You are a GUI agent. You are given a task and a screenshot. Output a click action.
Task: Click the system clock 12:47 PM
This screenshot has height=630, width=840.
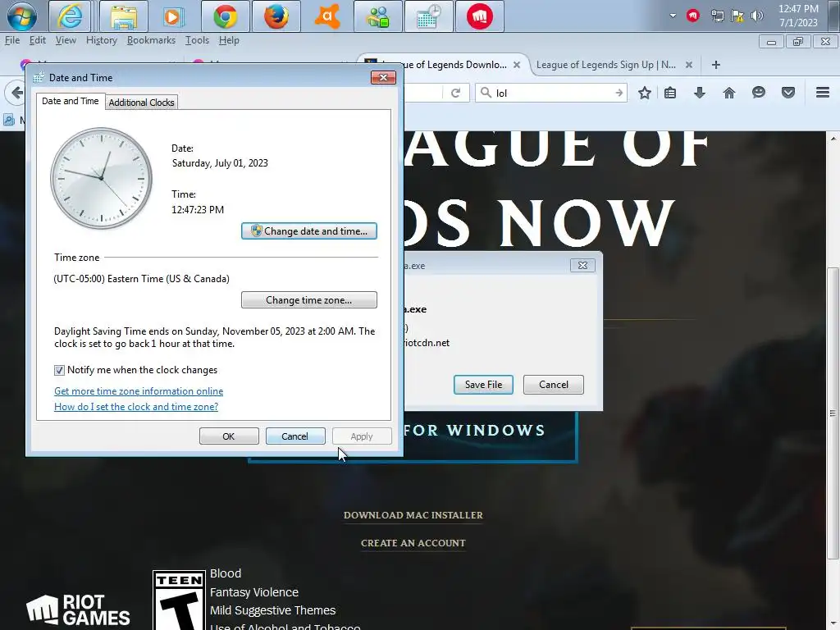tap(798, 8)
